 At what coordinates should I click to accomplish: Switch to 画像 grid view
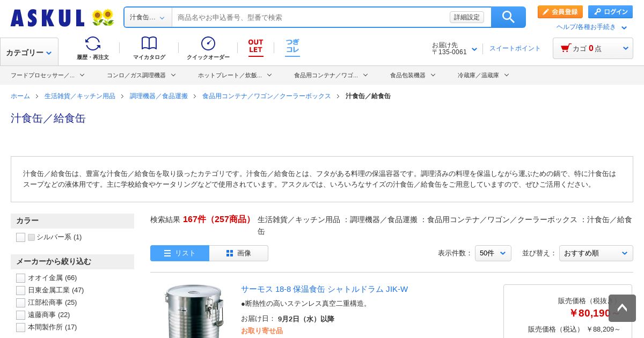(239, 253)
